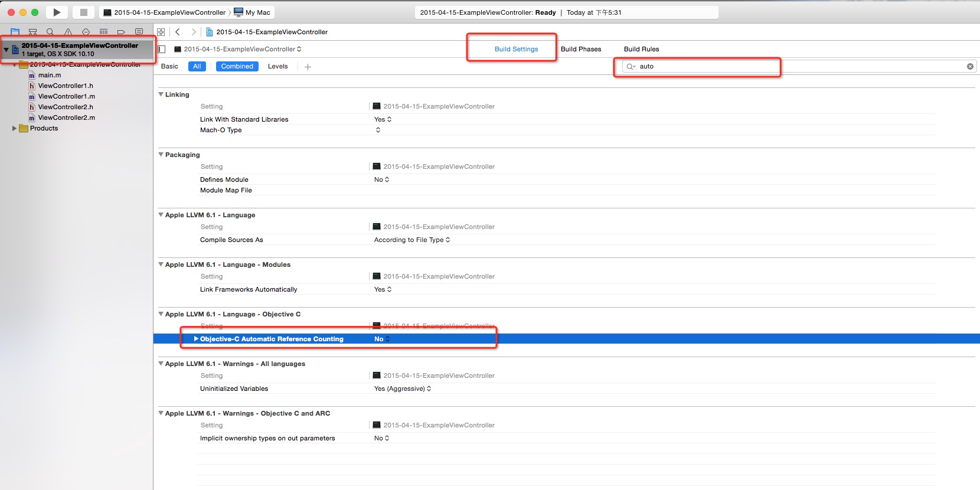Collapse Warnings - All languages section
The image size is (980, 490).
(x=161, y=364)
